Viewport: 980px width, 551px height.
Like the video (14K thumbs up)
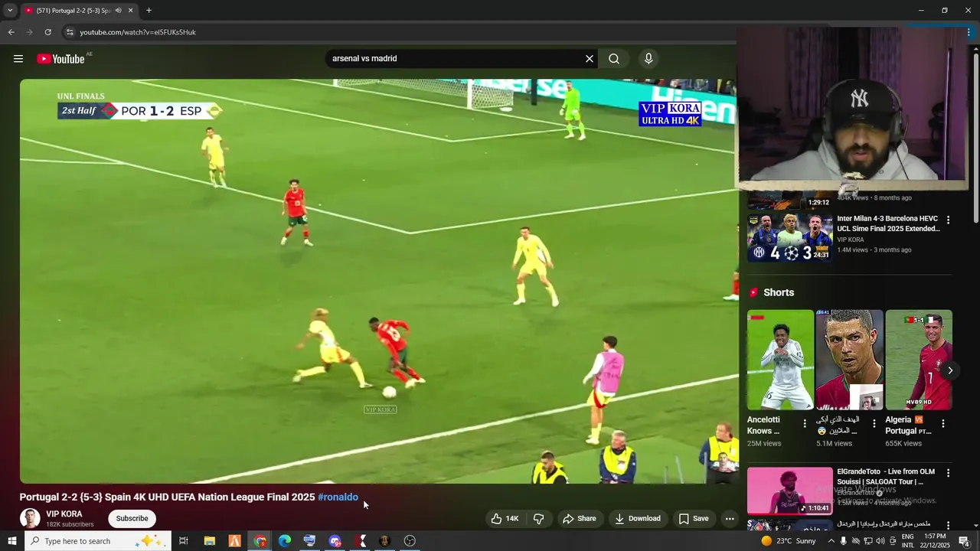tap(505, 519)
